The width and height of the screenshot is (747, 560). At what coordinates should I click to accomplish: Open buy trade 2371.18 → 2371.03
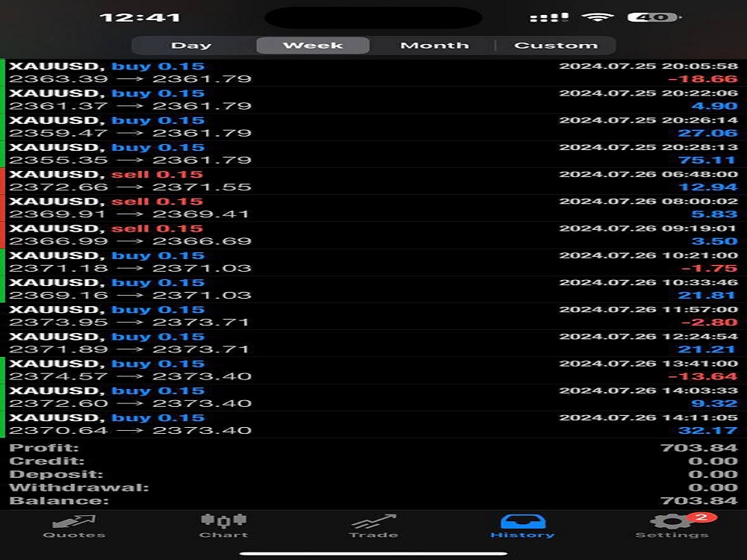pyautogui.click(x=373, y=262)
